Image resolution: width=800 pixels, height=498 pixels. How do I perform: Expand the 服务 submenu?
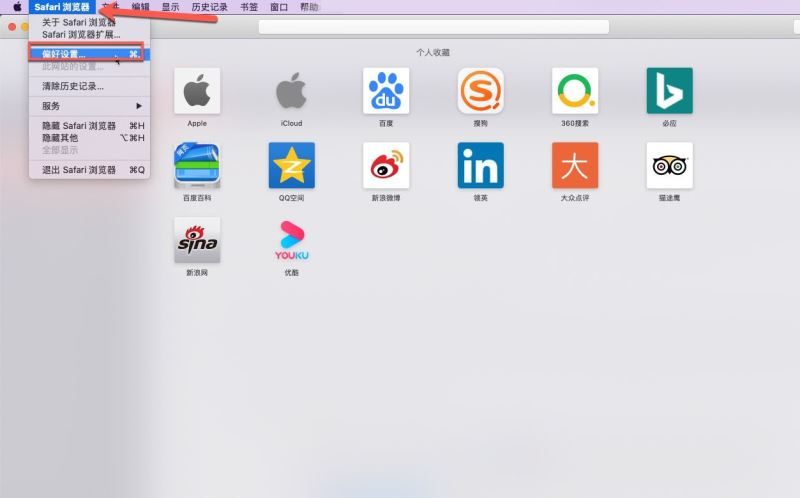click(x=89, y=106)
